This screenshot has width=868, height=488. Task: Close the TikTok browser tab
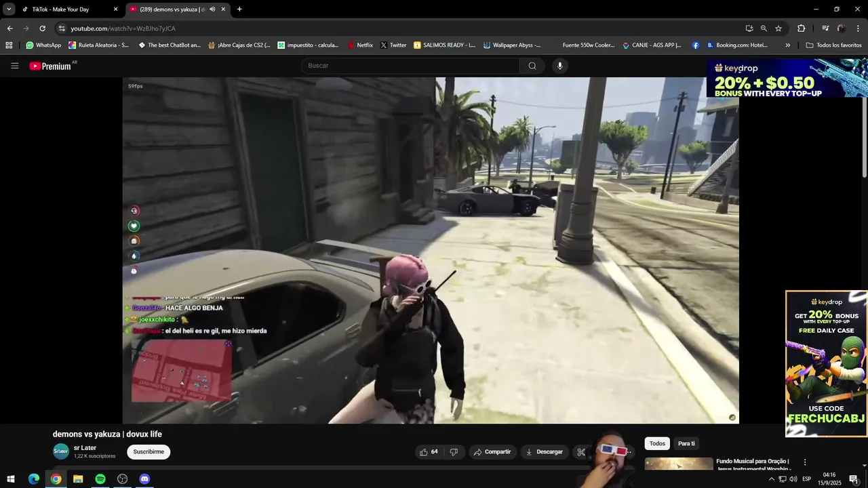(115, 9)
